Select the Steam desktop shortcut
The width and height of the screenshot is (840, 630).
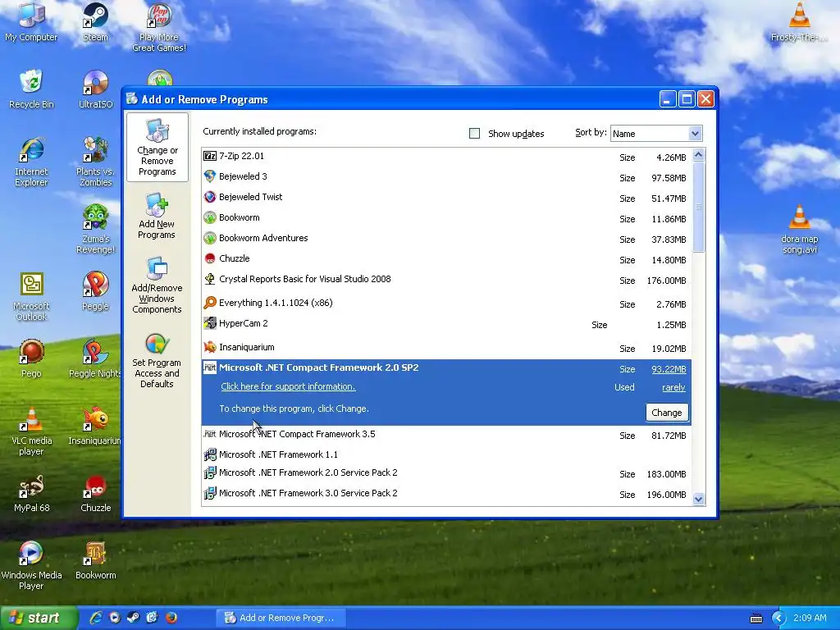95,22
